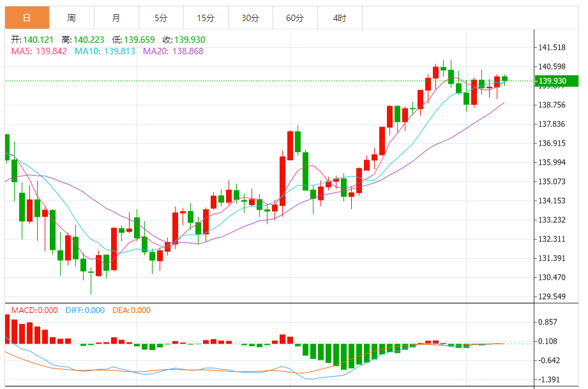Select the 日 daily chart tab
This screenshot has height=389, width=588.
click(x=27, y=18)
